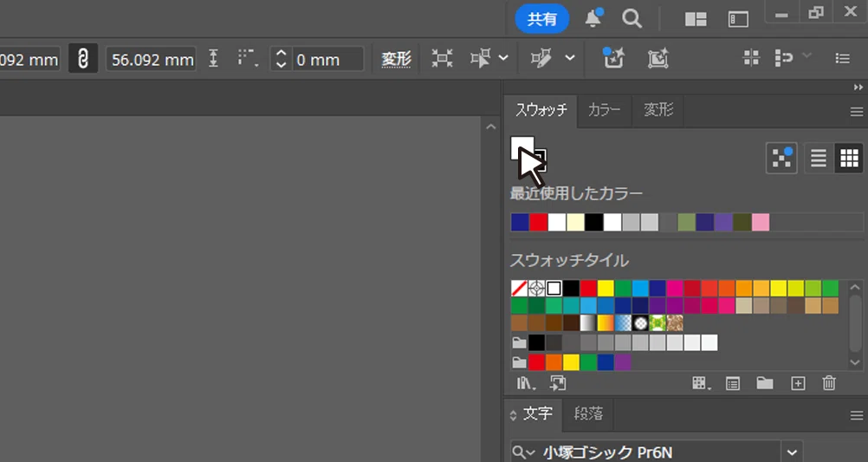Switch the swatches to list view

[x=818, y=158]
